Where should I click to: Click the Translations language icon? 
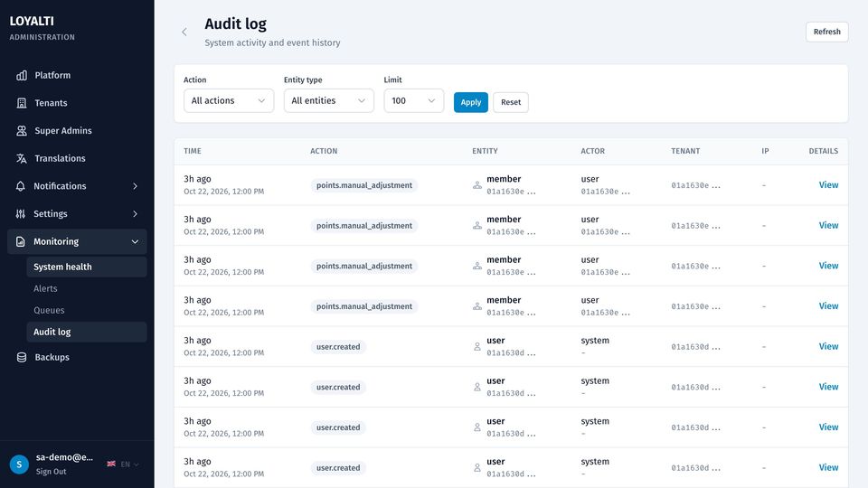(22, 158)
